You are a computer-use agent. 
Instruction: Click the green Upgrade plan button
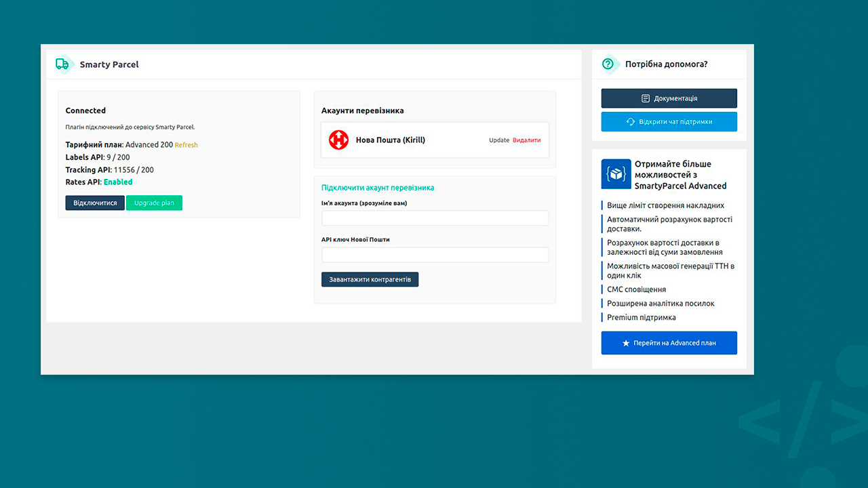pos(154,203)
